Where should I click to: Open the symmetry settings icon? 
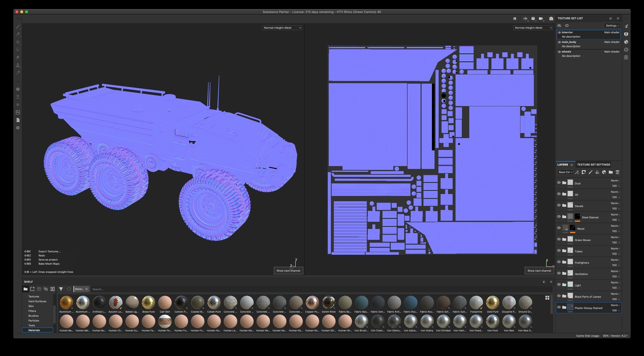click(x=525, y=19)
